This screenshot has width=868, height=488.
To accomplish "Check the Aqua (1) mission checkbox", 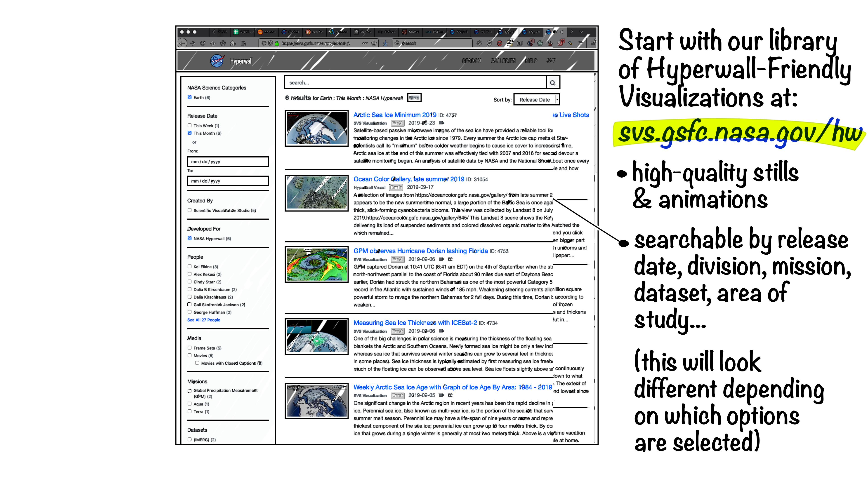I will coord(189,404).
